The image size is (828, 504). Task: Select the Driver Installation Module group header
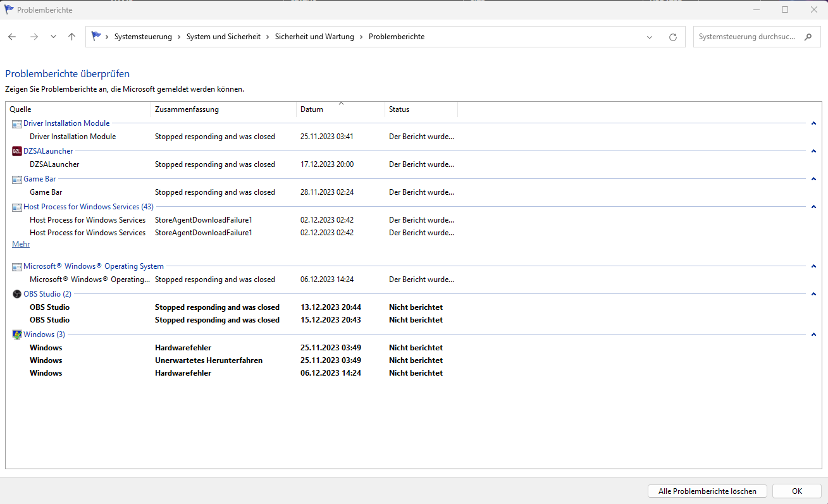point(66,123)
